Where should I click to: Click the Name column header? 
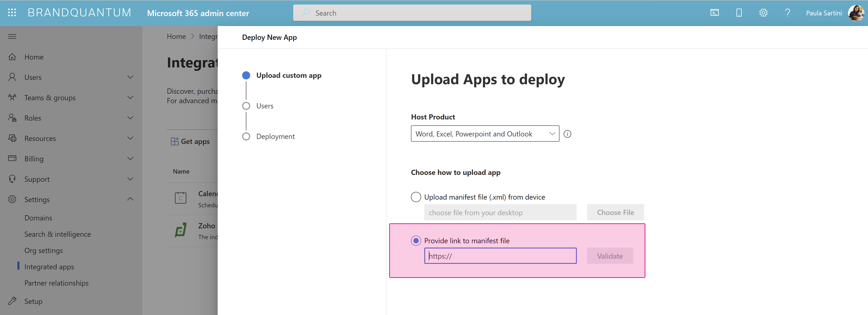tap(181, 171)
